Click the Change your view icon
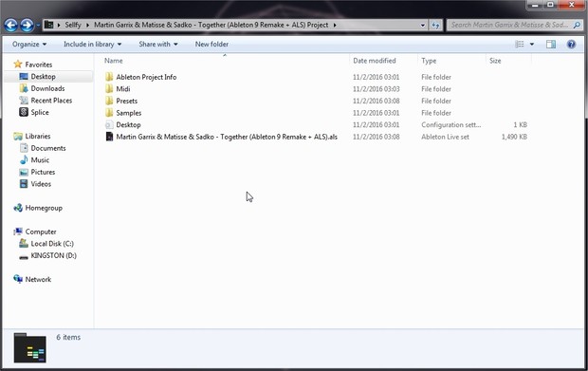The height and width of the screenshot is (371, 588). pyautogui.click(x=520, y=45)
